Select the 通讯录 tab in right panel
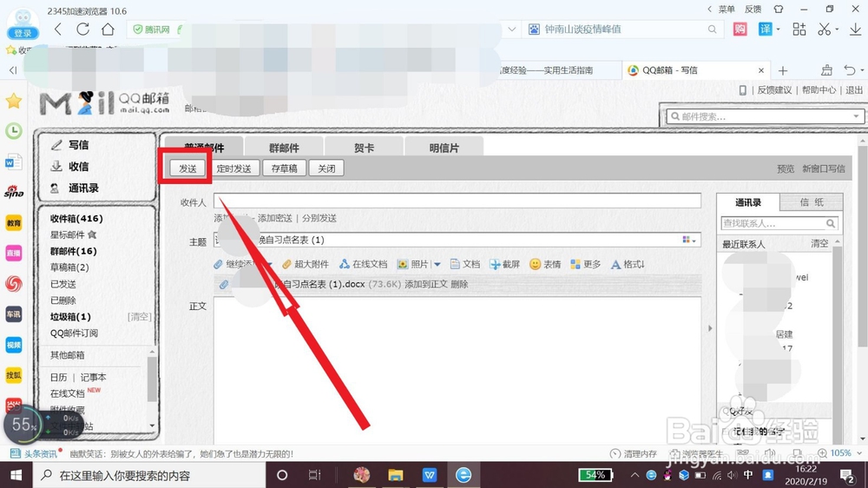This screenshot has width=868, height=488. pyautogui.click(x=748, y=202)
